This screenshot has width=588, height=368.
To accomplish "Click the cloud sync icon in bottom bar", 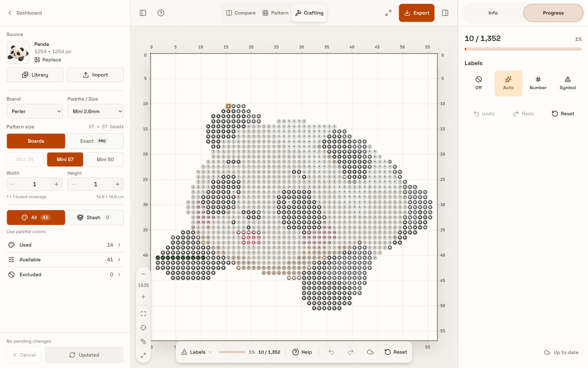I will click(x=370, y=352).
